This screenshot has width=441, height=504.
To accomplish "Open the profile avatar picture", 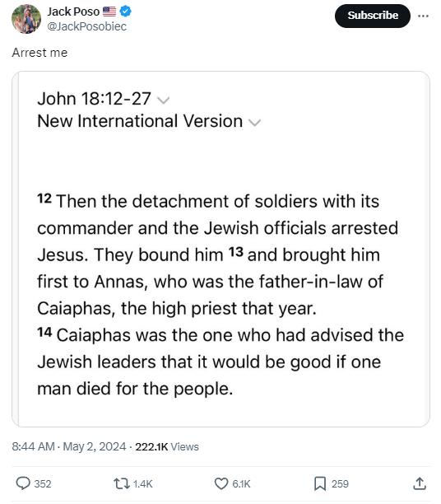I will [26, 19].
